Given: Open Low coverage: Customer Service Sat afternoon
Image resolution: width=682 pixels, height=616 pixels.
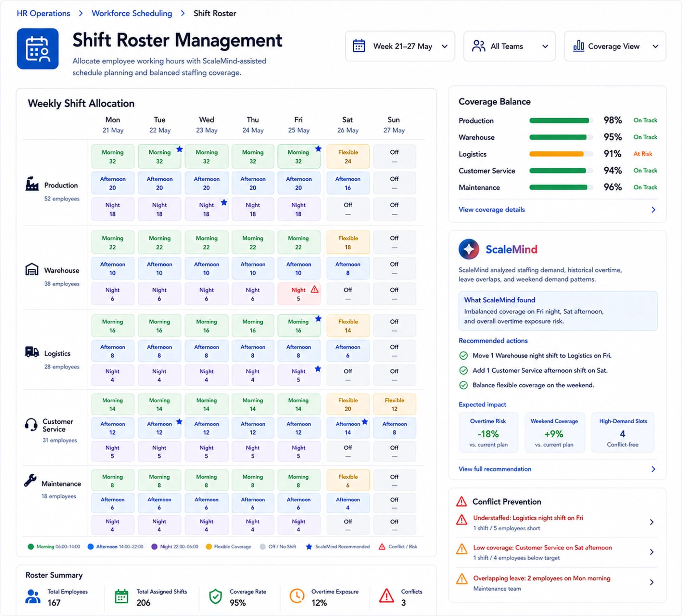Looking at the screenshot, I should click(x=543, y=547).
